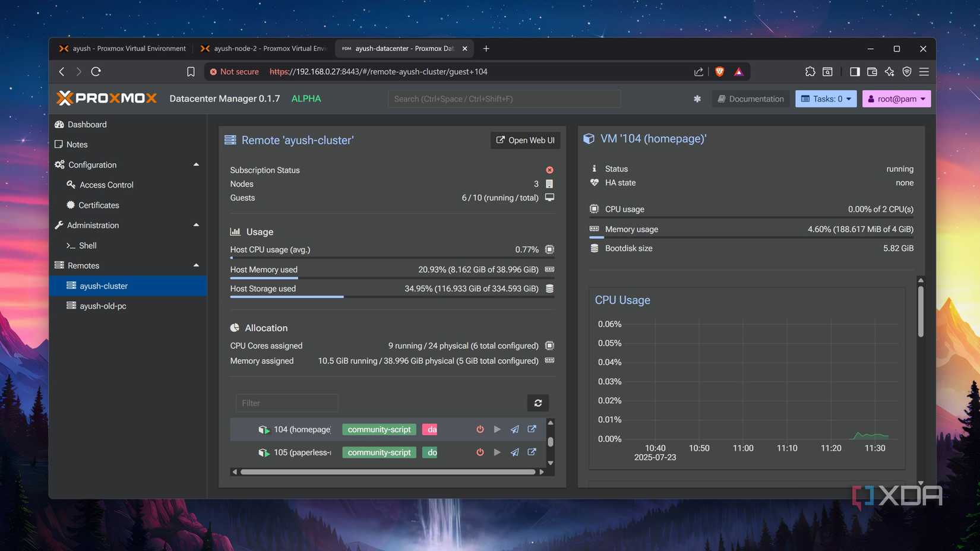Refresh the guest list

coord(538,403)
